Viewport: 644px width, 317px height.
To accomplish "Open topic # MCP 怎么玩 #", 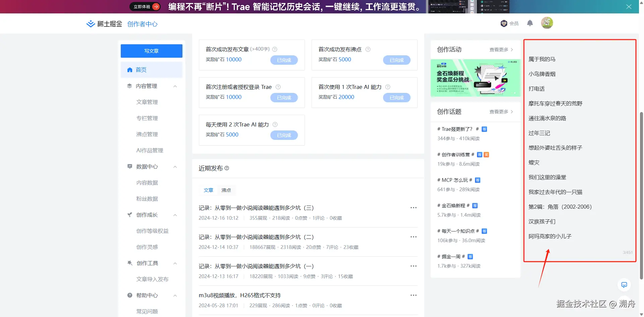I will pyautogui.click(x=455, y=180).
